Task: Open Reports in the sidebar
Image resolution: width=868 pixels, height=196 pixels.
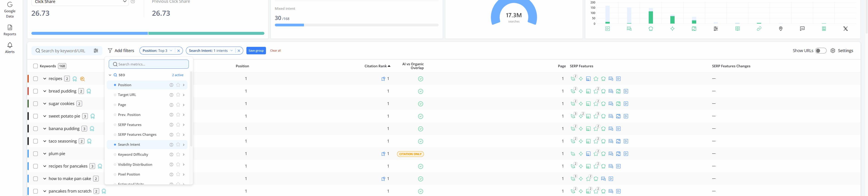Action: (10, 30)
